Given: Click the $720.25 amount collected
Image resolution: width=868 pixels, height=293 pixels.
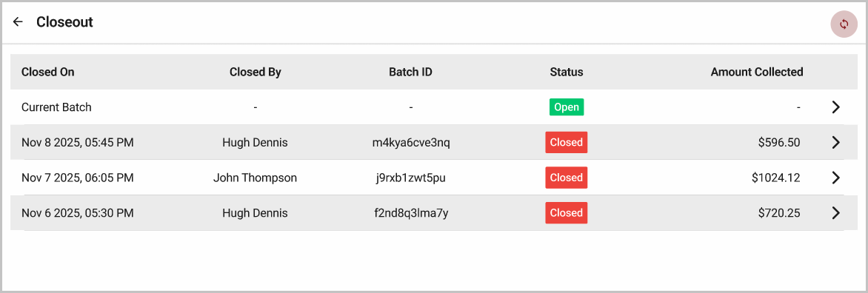Looking at the screenshot, I should [779, 213].
